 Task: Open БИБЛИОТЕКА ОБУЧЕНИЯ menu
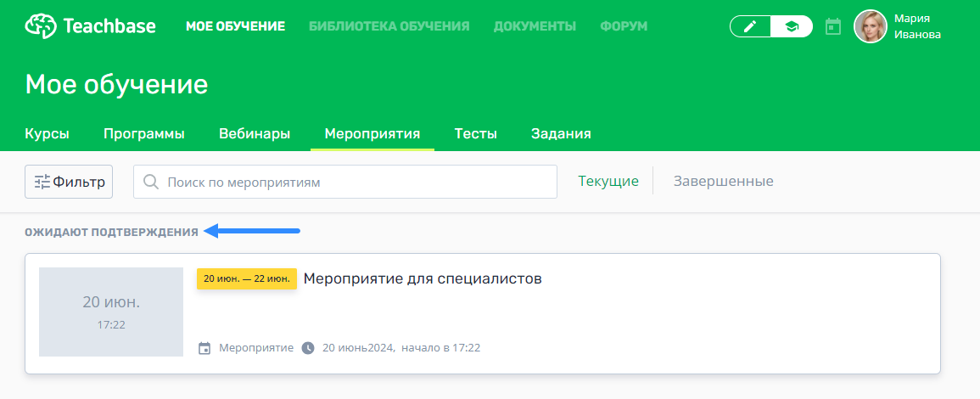point(389,26)
